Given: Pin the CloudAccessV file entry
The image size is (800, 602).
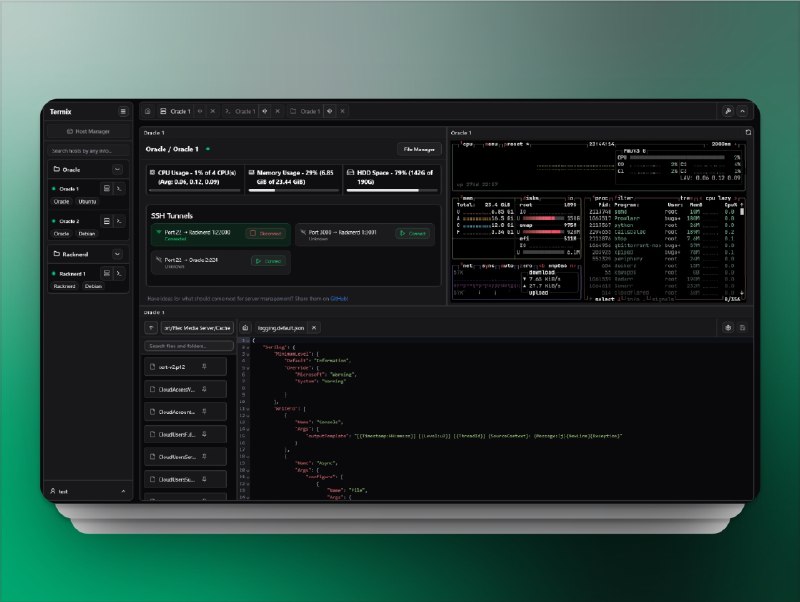Looking at the screenshot, I should click(x=204, y=389).
